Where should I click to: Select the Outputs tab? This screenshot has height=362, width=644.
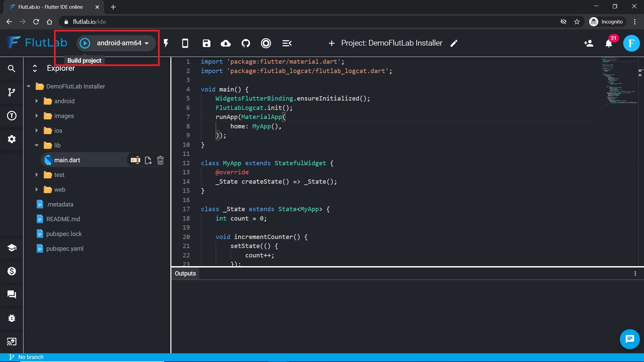(x=185, y=274)
